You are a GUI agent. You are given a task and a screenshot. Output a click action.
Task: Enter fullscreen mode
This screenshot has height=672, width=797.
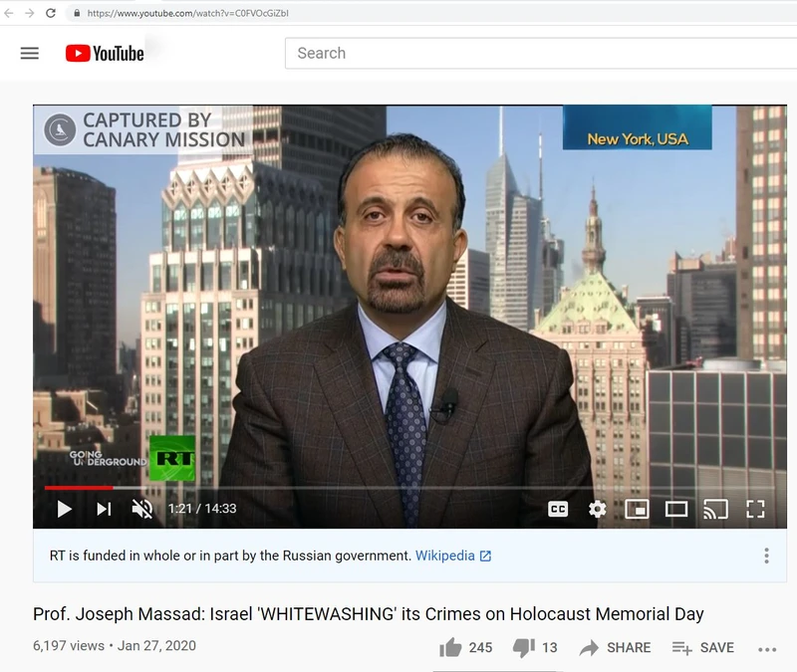click(x=755, y=508)
